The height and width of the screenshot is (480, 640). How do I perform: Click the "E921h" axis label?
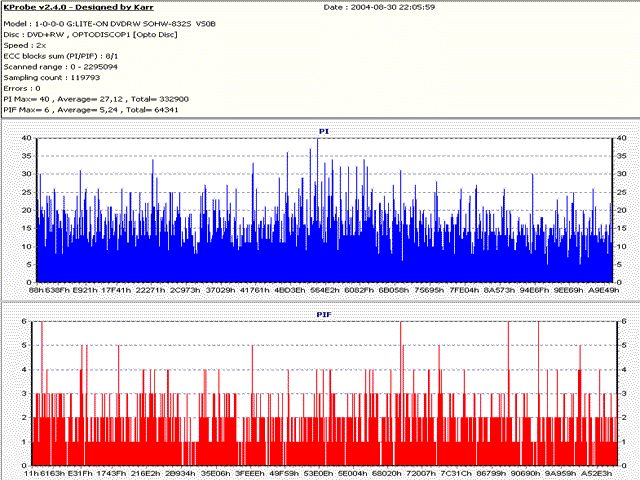85,290
